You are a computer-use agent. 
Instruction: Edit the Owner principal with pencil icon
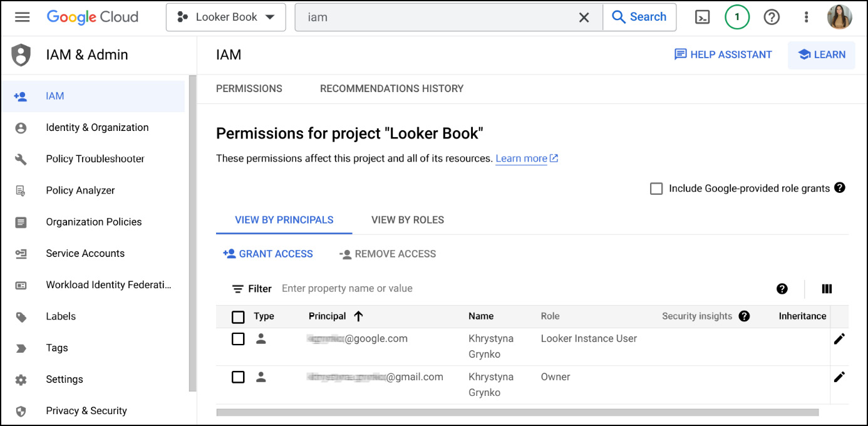pos(839,377)
